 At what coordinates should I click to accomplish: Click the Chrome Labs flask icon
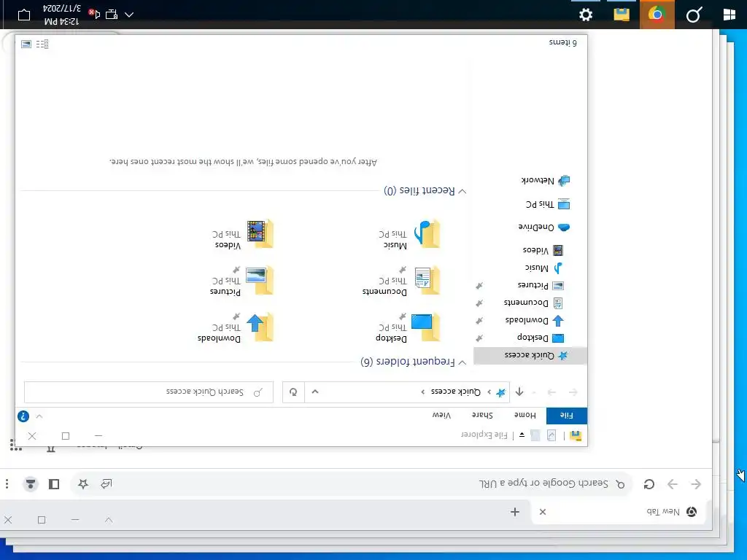tap(51, 448)
